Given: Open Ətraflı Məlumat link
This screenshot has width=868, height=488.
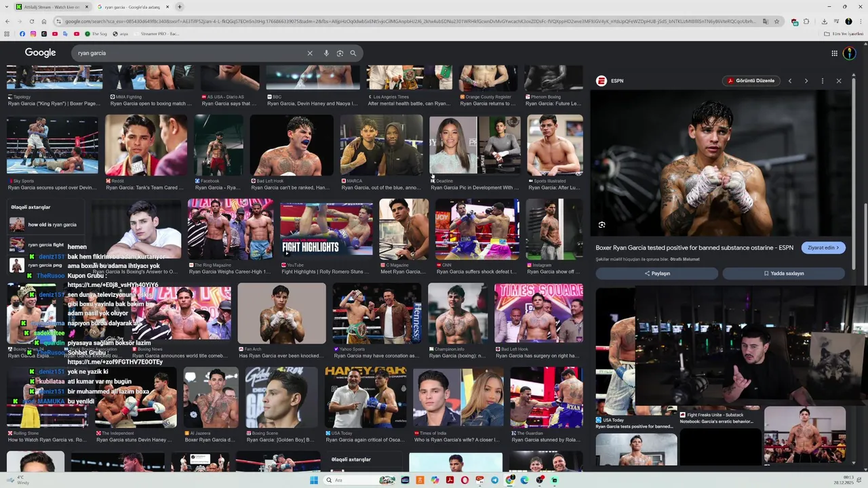Looking at the screenshot, I should 684,259.
